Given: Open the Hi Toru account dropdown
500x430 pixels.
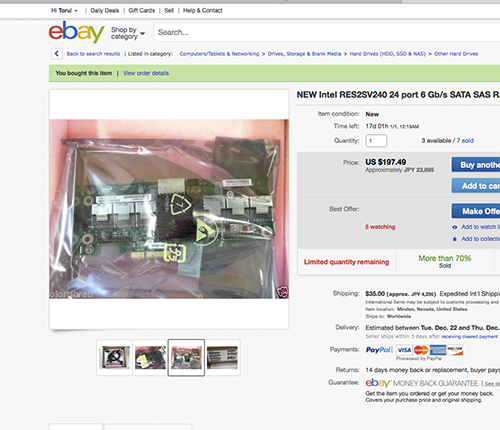Looking at the screenshot, I should 64,11.
